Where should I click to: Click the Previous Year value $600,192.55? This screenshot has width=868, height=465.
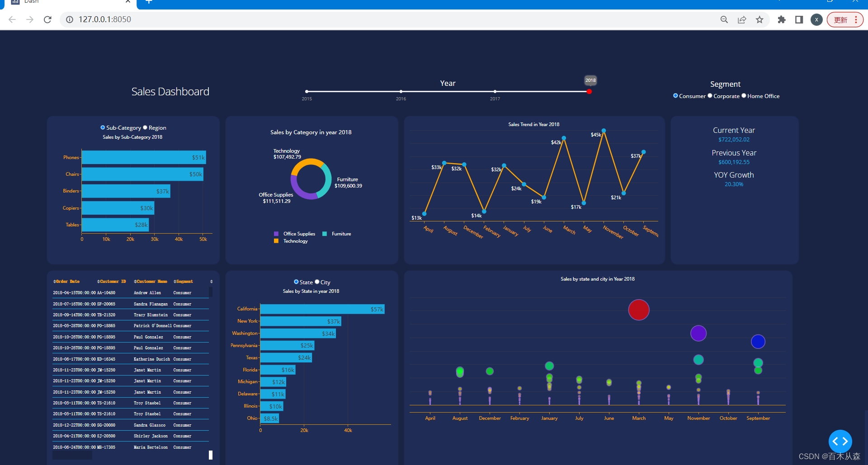[x=734, y=162]
